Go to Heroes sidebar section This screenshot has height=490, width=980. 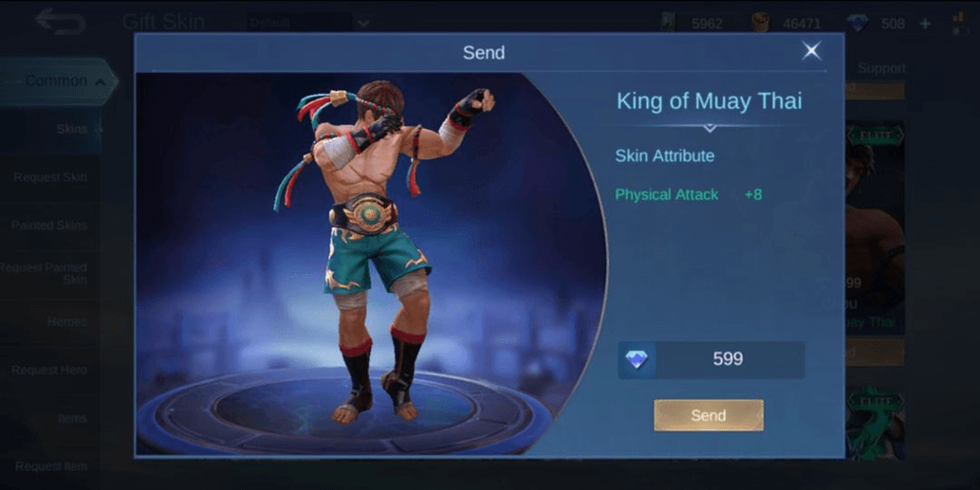(x=66, y=322)
